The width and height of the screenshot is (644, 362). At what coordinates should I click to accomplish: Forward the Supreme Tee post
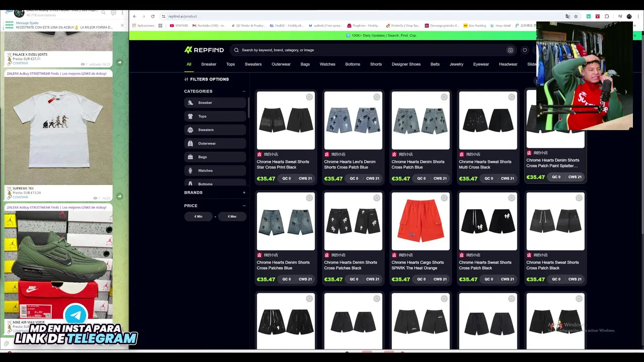pos(119,197)
